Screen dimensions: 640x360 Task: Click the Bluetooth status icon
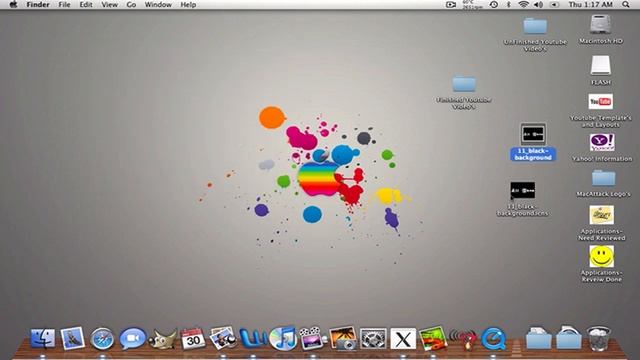pyautogui.click(x=509, y=4)
